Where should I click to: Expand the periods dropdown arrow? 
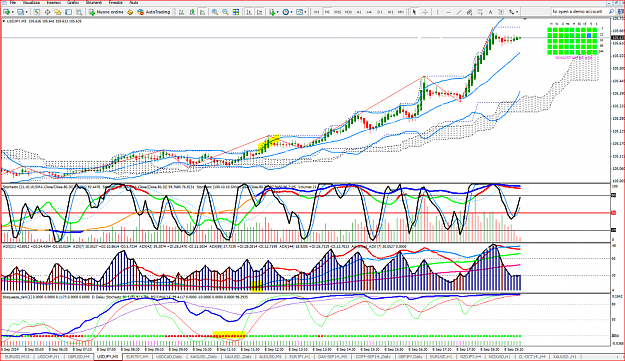point(292,12)
